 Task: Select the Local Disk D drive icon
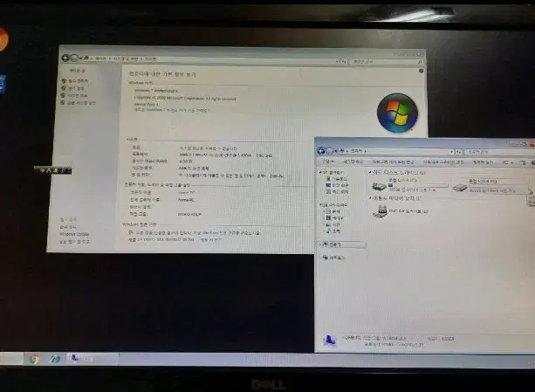(460, 187)
